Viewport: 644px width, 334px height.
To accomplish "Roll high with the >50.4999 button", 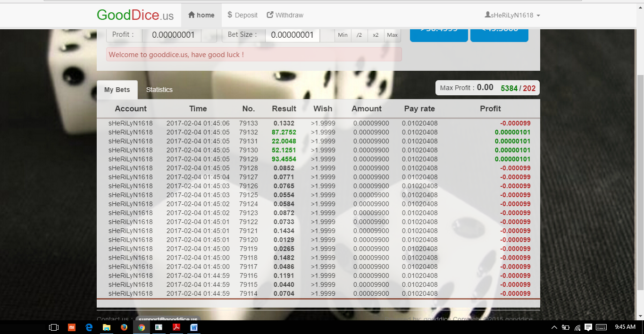I will pos(439,35).
